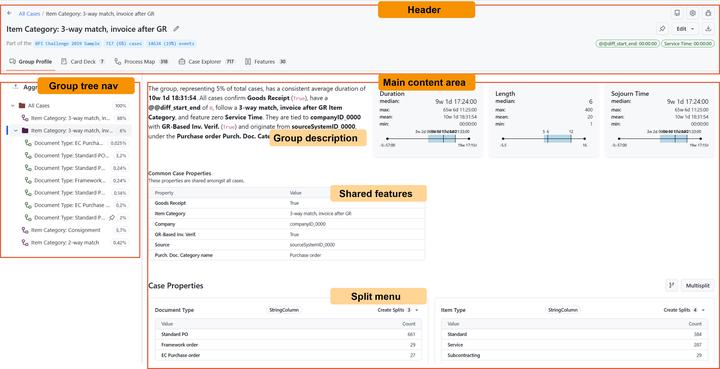Click the Standard PO value row
The width and height of the screenshot is (720, 369).
[287, 334]
